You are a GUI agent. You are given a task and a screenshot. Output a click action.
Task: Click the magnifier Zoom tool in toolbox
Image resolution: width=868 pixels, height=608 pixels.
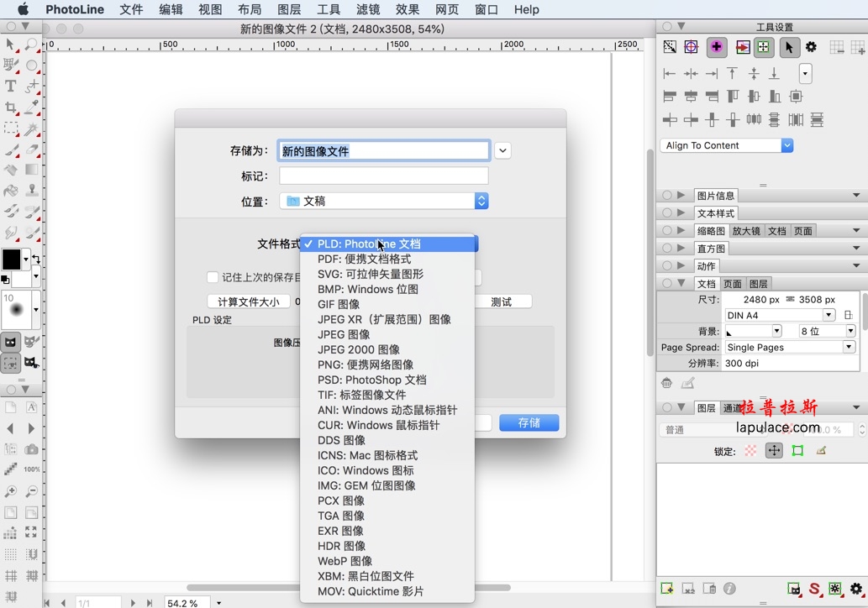point(32,45)
